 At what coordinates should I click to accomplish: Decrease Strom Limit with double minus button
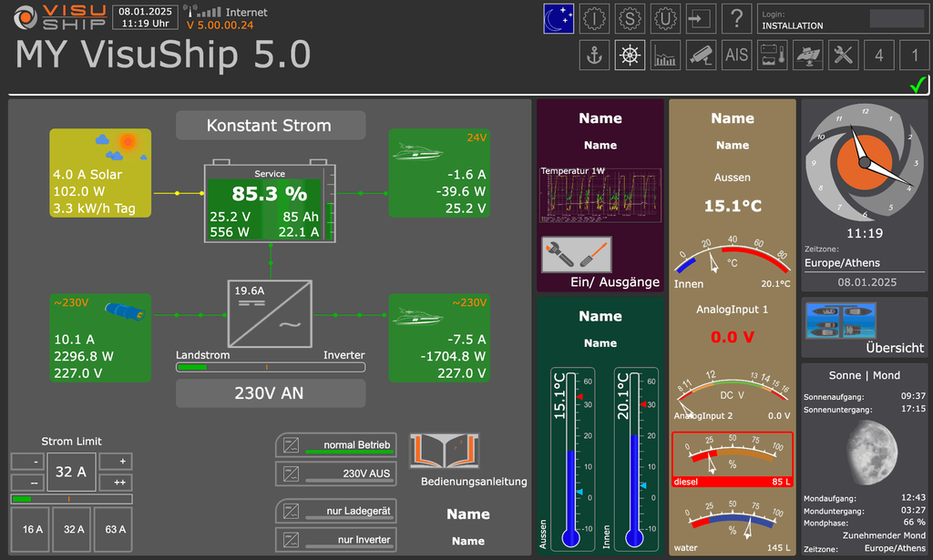pos(27,482)
